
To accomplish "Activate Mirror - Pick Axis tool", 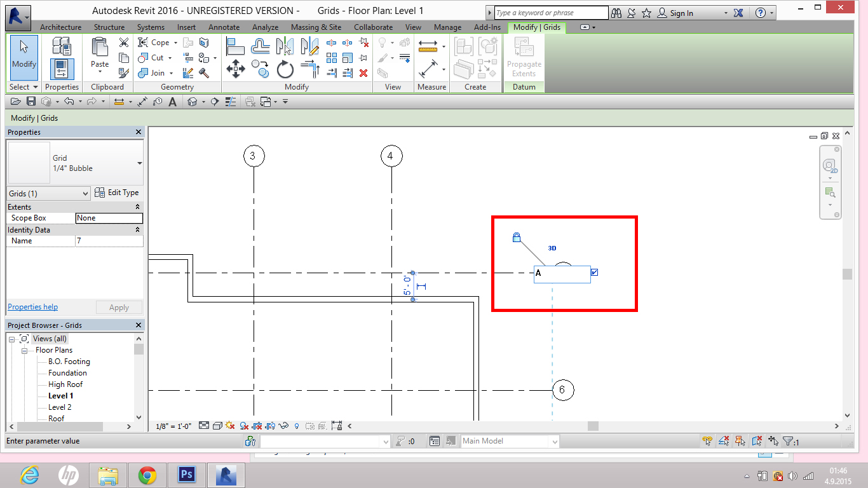I will (x=285, y=46).
